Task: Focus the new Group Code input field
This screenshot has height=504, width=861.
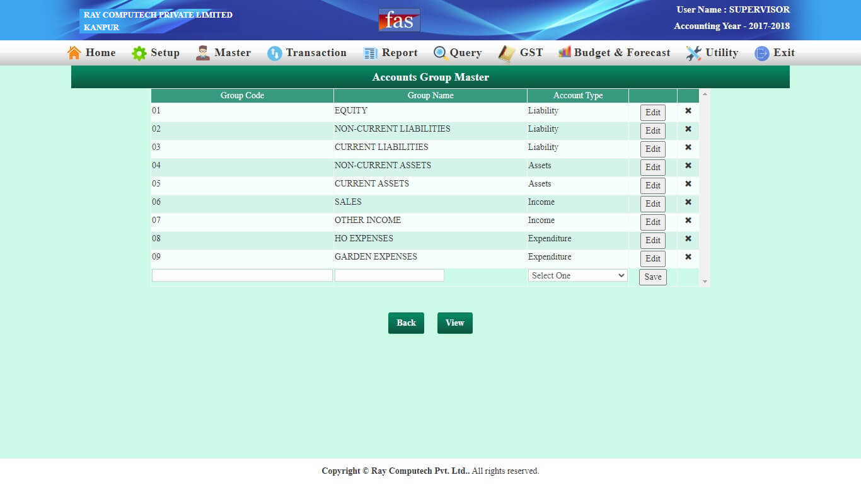Action: pos(242,275)
